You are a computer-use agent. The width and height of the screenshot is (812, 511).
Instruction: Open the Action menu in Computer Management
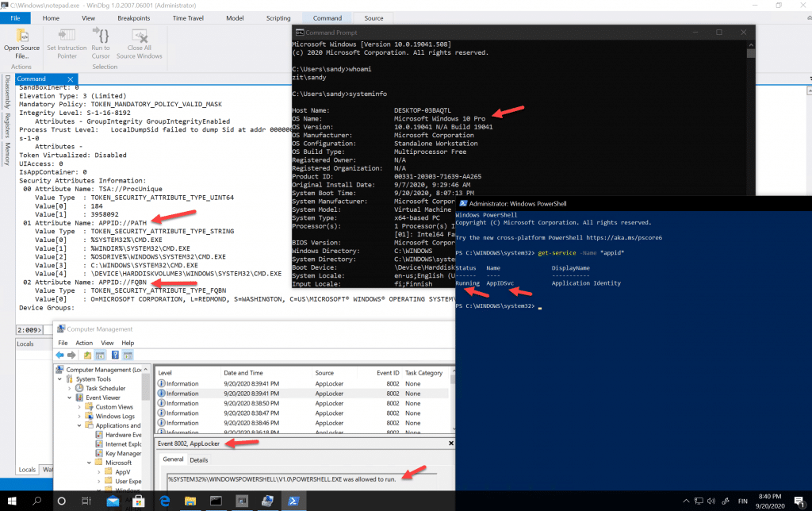click(x=84, y=343)
